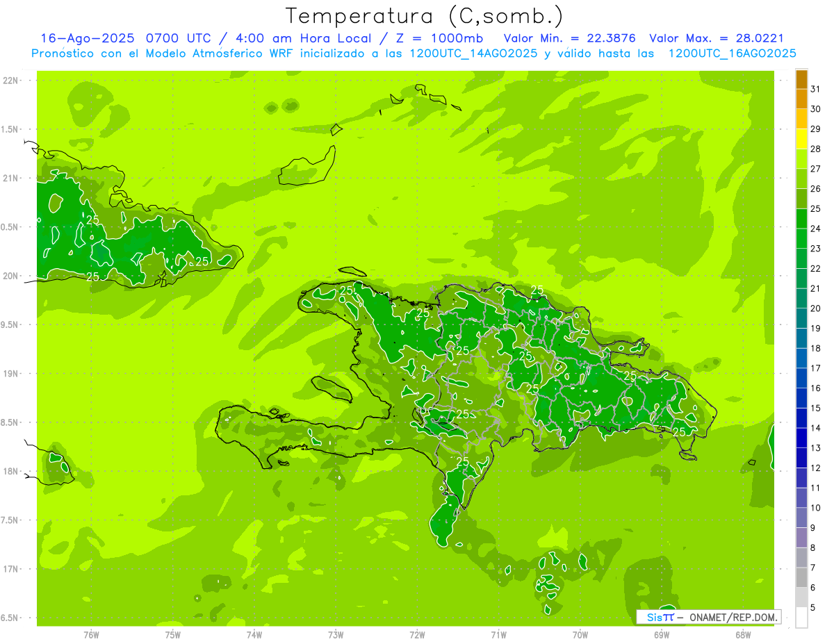Click the '22N' latitude label
834x644 pixels.
[x=12, y=81]
